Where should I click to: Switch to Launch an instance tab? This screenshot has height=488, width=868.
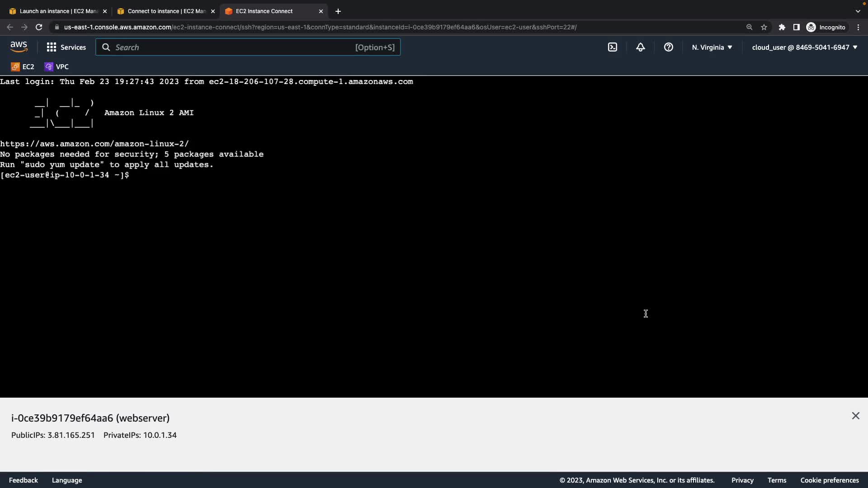point(58,11)
